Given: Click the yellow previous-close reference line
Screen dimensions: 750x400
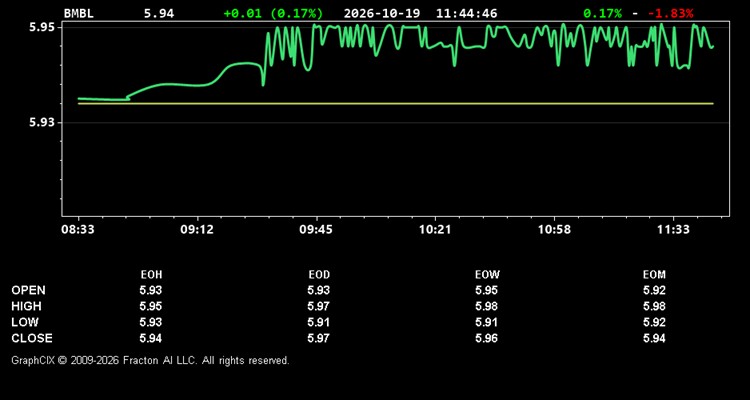Looking at the screenshot, I should tap(396, 103).
